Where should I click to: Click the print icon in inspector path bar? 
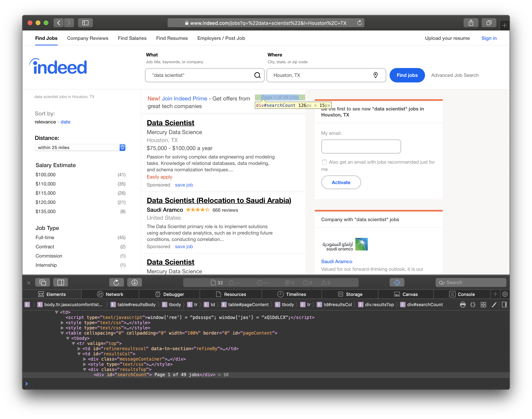pos(463,305)
